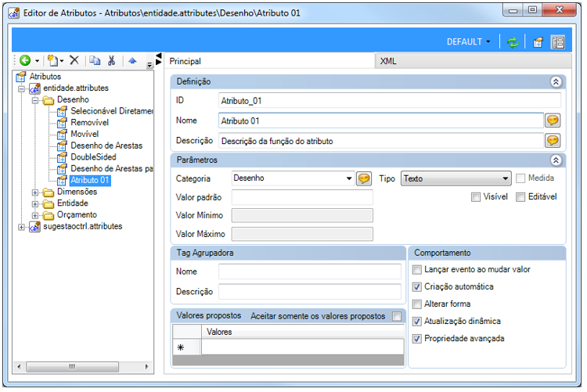587x392 pixels.
Task: Click the tree horizontal scrollbar thumb
Action: click(72, 366)
